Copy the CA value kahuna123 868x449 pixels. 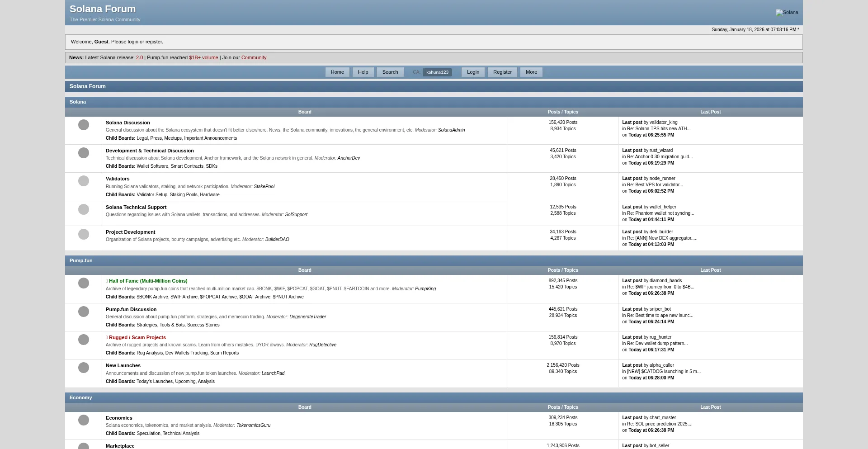pos(437,72)
